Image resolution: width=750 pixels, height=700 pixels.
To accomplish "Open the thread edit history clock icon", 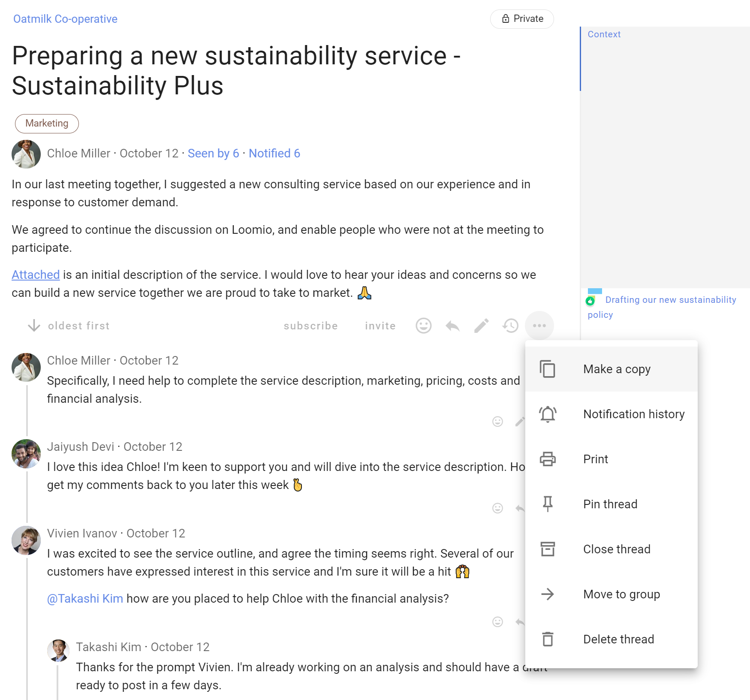I will click(510, 326).
